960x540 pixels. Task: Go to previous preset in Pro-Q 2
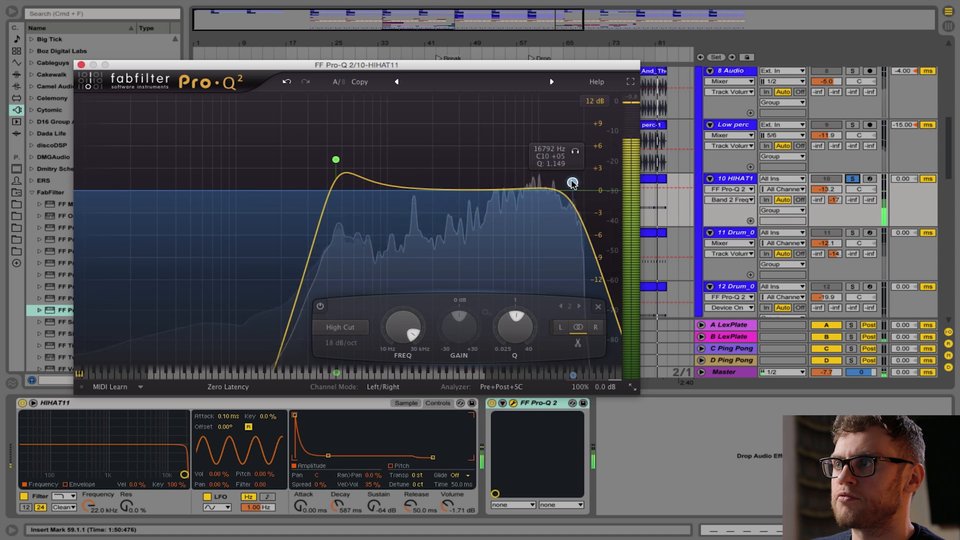(x=396, y=81)
